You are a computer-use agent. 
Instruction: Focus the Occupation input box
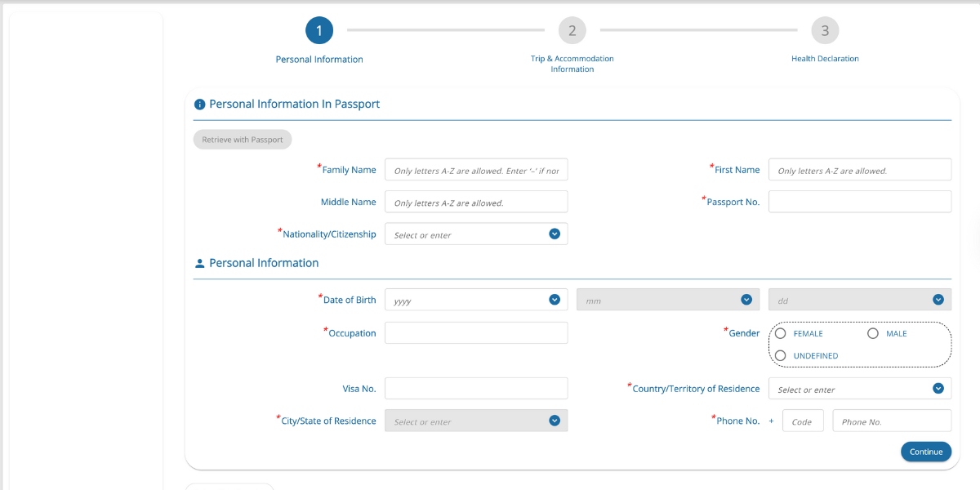click(x=475, y=333)
